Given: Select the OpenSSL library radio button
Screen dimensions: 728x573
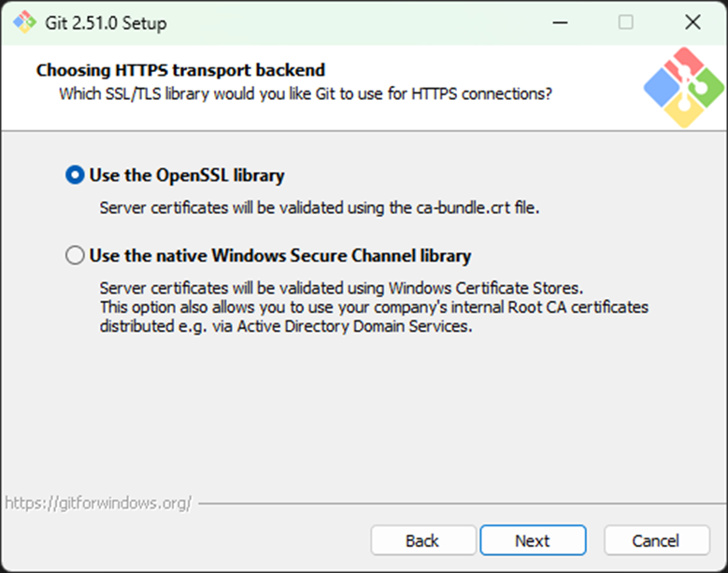Looking at the screenshot, I should (75, 176).
